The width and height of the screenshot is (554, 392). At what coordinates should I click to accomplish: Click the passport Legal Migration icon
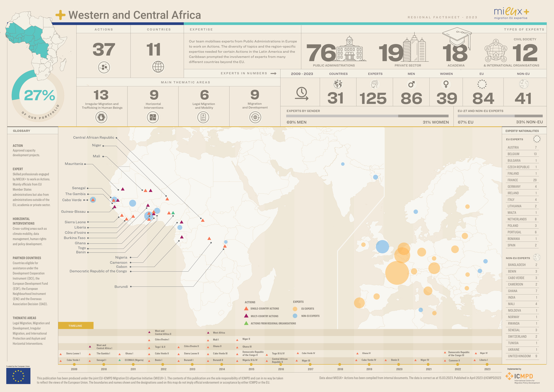click(203, 118)
